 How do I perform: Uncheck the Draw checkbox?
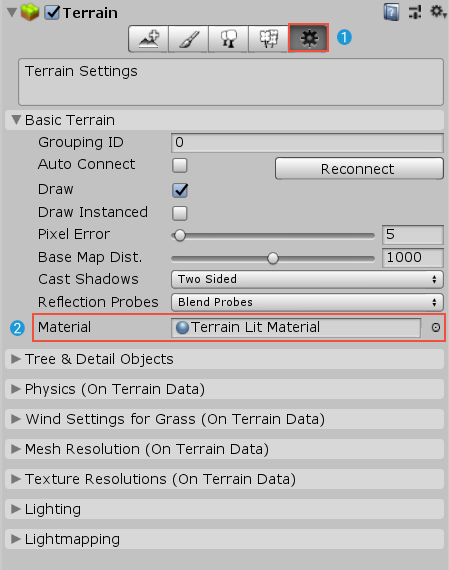[x=180, y=190]
